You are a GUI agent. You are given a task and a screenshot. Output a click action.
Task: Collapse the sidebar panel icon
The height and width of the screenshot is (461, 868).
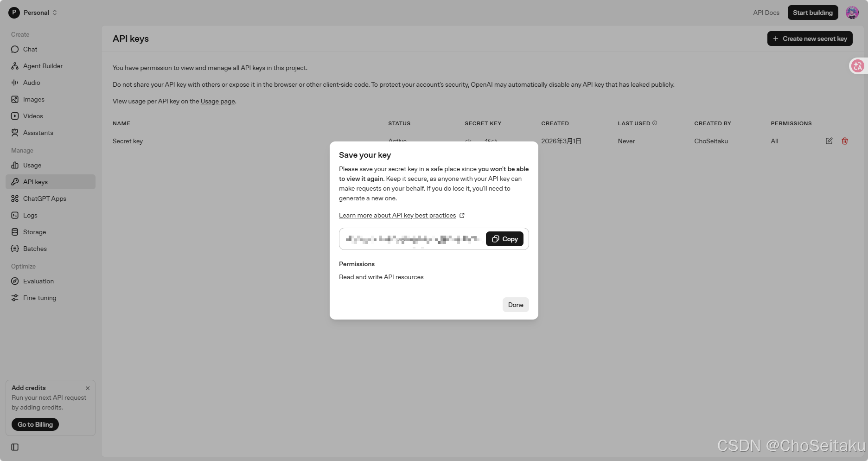coord(15,447)
